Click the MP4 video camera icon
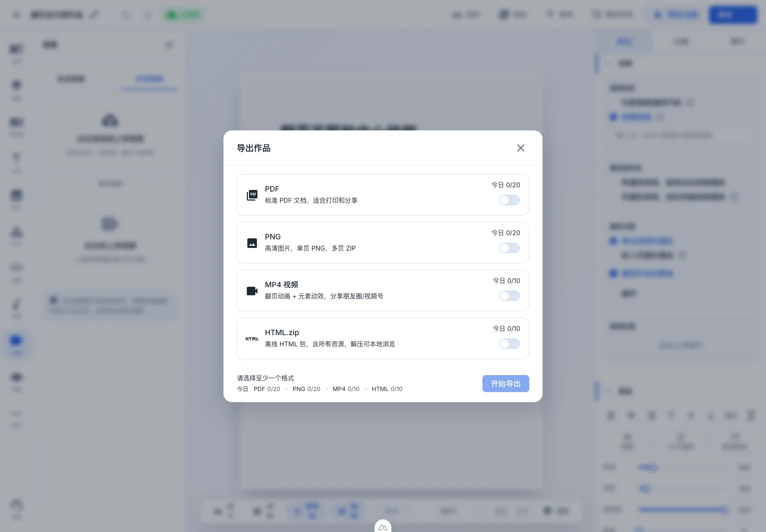Image resolution: width=766 pixels, height=532 pixels. point(252,291)
